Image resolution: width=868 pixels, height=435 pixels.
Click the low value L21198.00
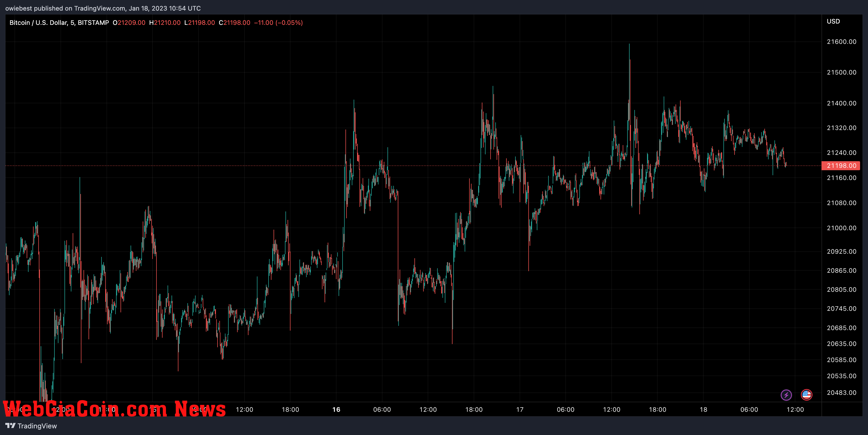pyautogui.click(x=200, y=22)
